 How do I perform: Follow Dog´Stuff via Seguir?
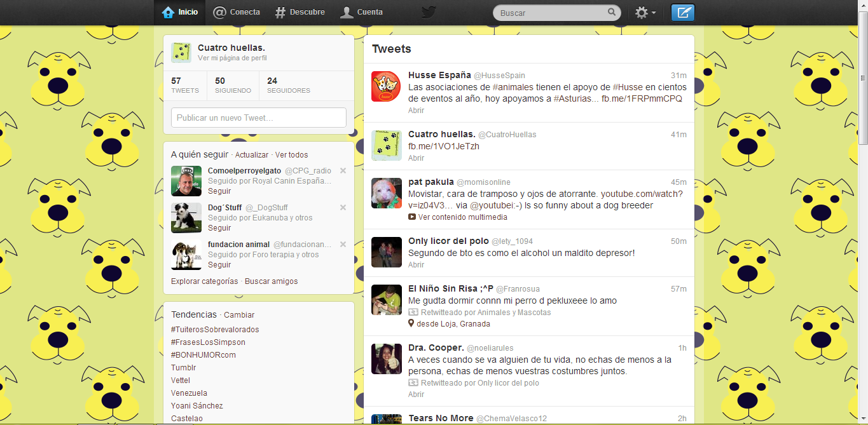pyautogui.click(x=219, y=228)
